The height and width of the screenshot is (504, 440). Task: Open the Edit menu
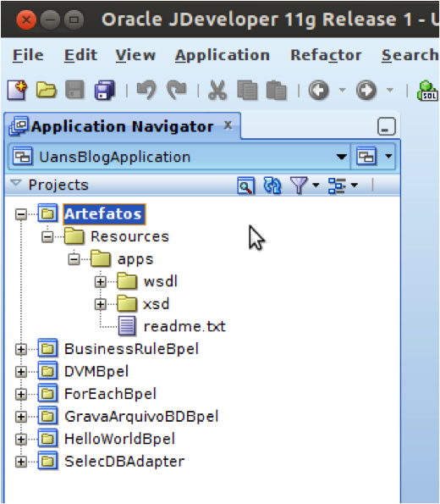(80, 55)
